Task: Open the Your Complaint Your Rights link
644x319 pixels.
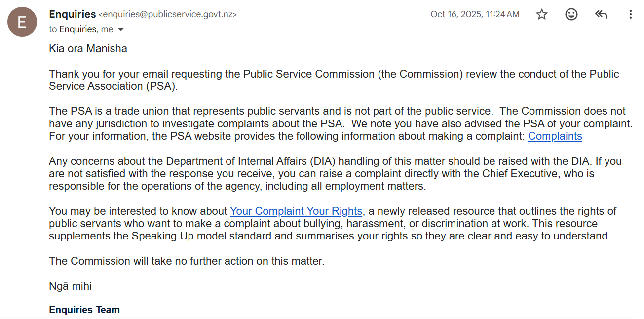Action: (296, 211)
